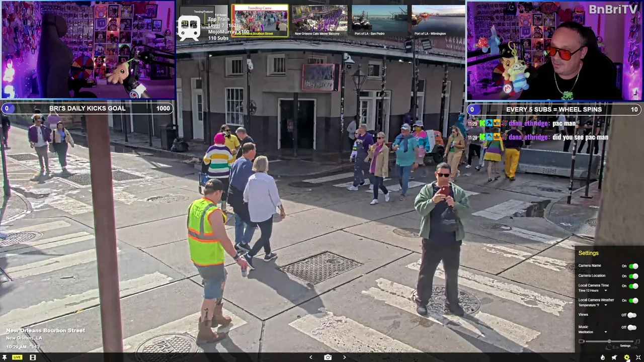Image resolution: width=644 pixels, height=362 pixels.
Task: Enable the Views toggle
Action: tap(632, 315)
